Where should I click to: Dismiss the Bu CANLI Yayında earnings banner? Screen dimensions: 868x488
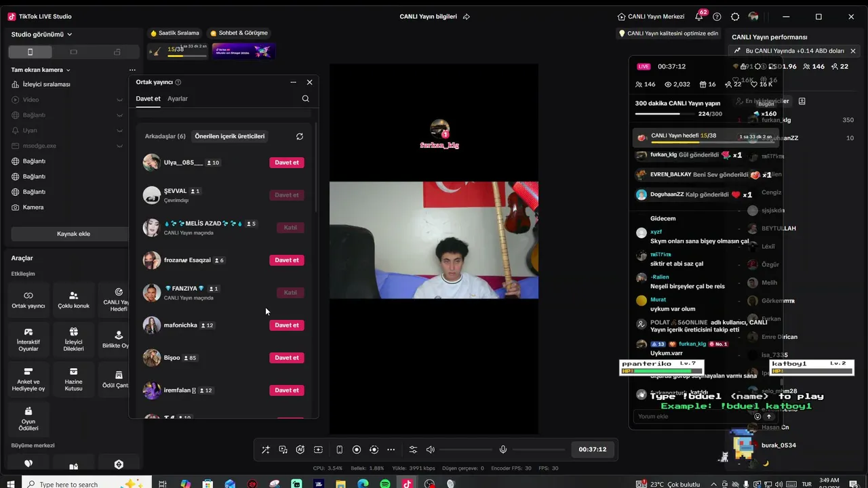tap(853, 51)
